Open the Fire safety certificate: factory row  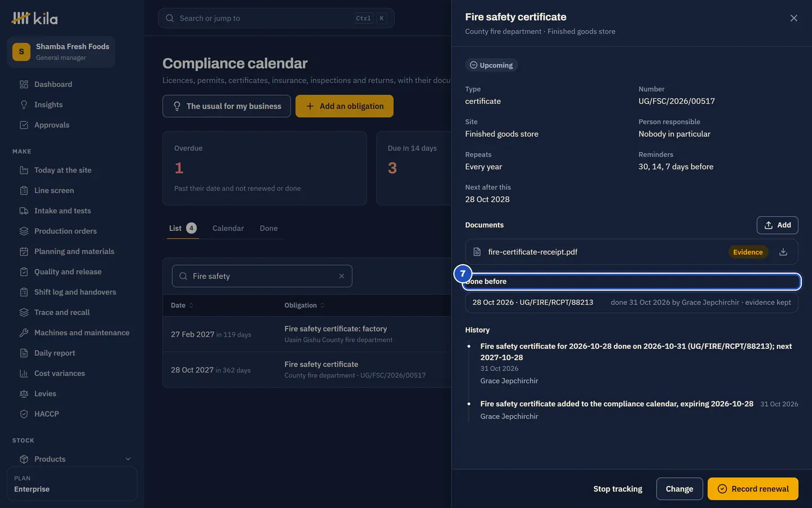[x=307, y=334]
